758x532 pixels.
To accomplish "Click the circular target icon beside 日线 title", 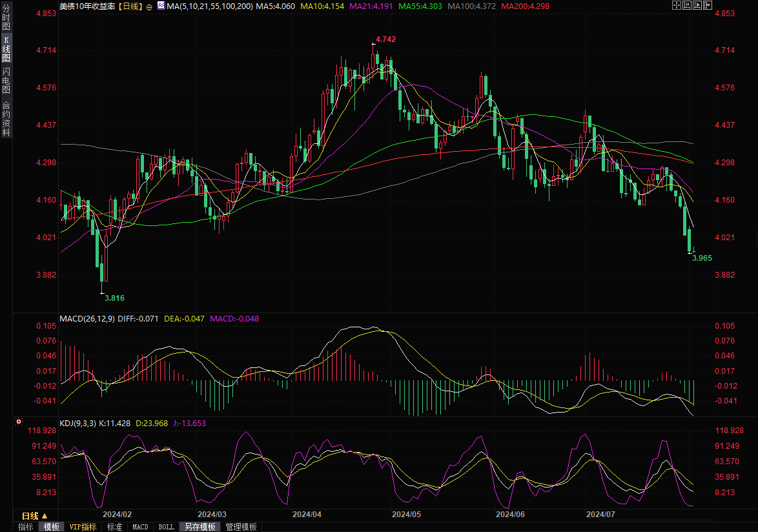I will (x=150, y=6).
